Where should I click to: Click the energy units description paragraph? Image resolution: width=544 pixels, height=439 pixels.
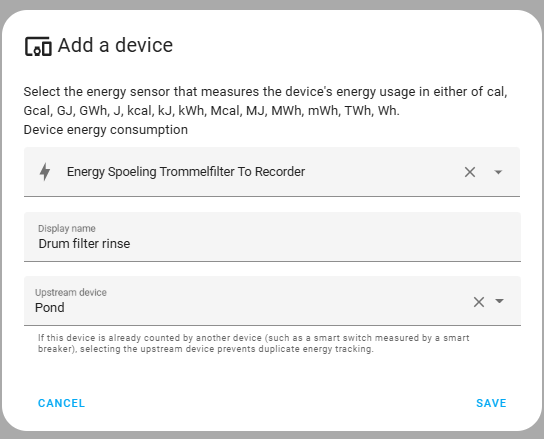click(x=265, y=101)
